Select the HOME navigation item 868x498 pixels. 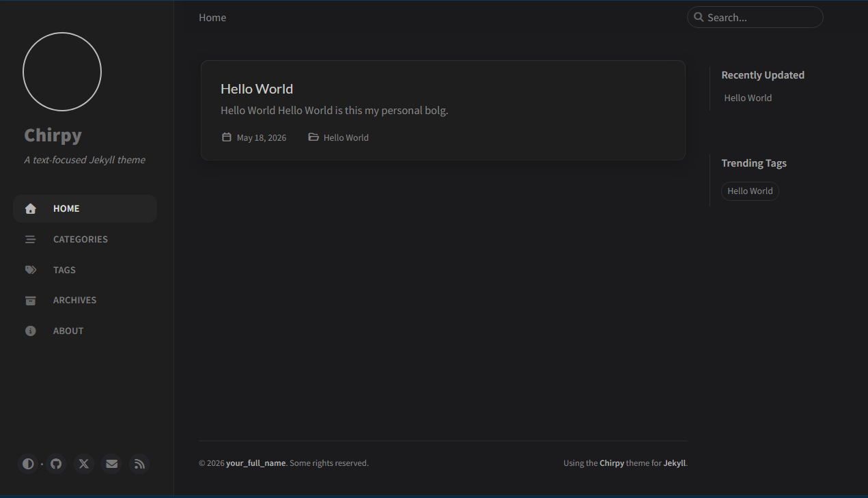tap(85, 209)
